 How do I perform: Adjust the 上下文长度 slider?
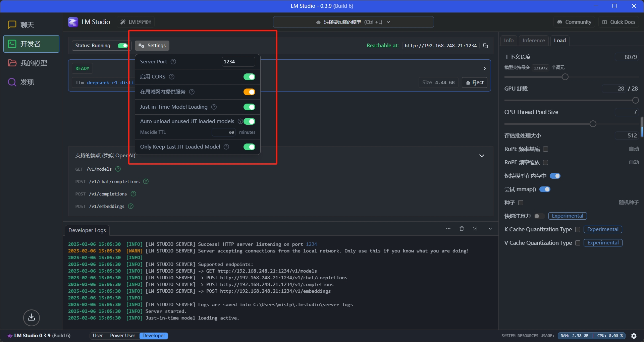(565, 77)
